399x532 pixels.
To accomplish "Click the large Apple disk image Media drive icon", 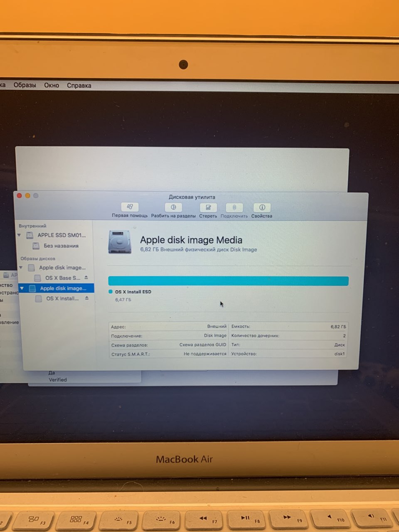I will (x=120, y=242).
